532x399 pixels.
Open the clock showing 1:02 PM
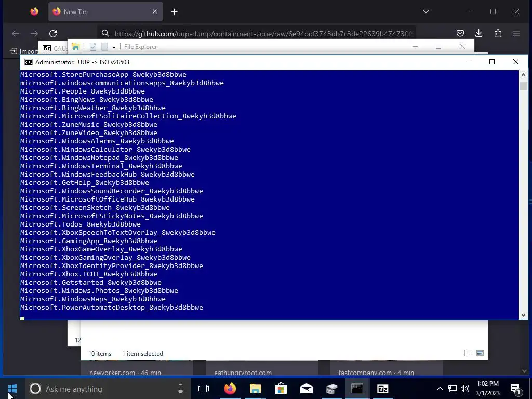click(487, 389)
